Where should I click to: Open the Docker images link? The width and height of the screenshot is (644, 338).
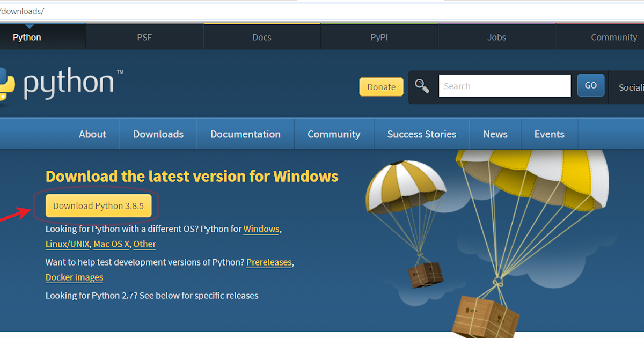click(x=74, y=277)
